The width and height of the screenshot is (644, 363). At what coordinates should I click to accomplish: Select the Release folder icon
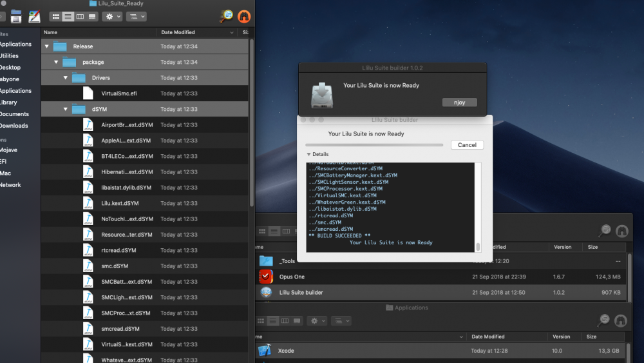60,46
